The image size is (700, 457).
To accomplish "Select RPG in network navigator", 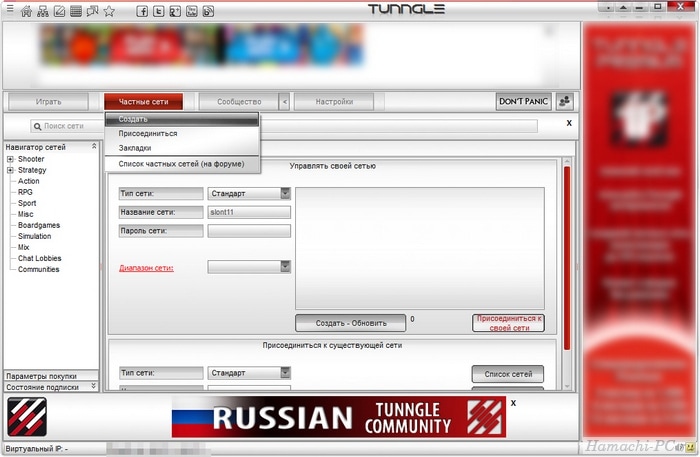I will tap(25, 192).
